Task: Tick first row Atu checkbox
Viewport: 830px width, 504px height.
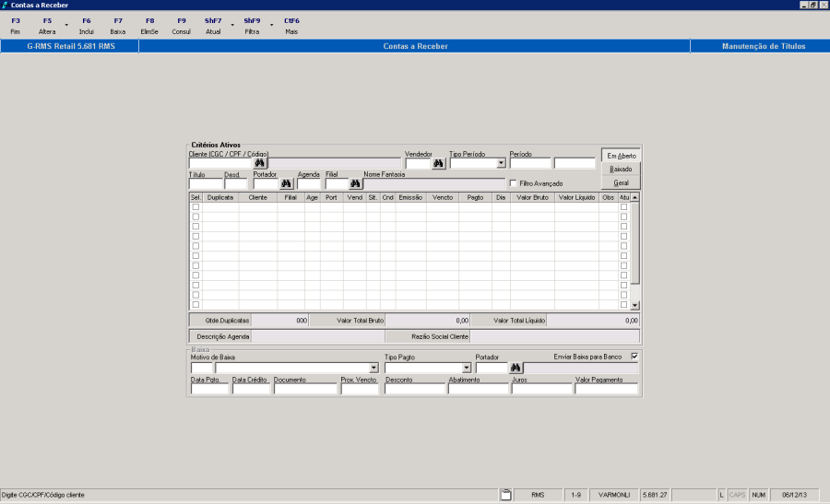Action: click(x=623, y=206)
